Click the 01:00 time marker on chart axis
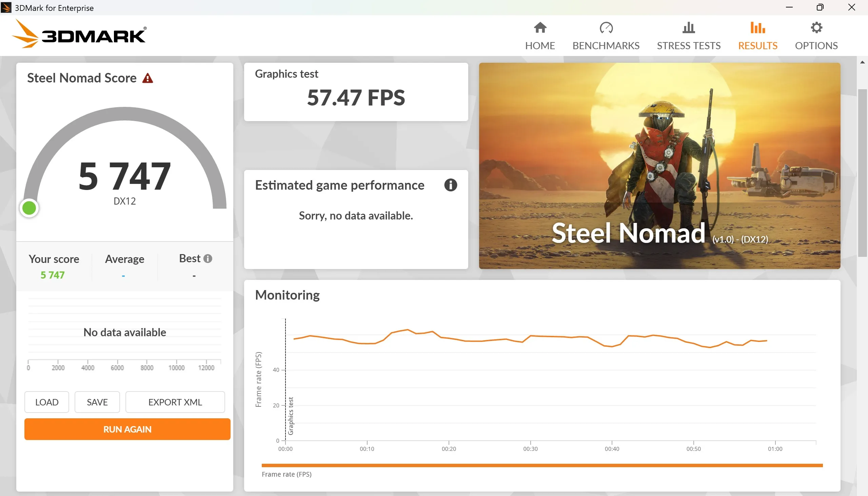Viewport: 868px width, 496px height. 775,449
